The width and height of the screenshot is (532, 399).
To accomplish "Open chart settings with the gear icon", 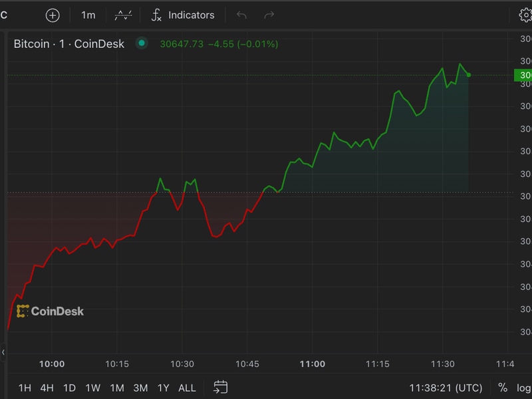I will (525, 15).
